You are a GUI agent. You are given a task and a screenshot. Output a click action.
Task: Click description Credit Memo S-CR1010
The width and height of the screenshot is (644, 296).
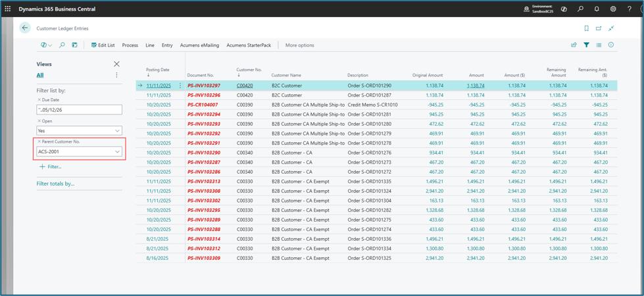coord(372,105)
